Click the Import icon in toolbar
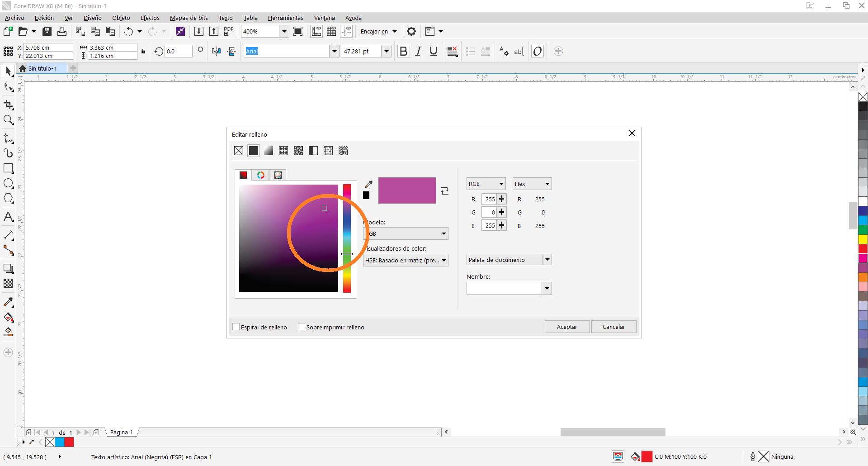Screen dimensions: 868x466 199,31
